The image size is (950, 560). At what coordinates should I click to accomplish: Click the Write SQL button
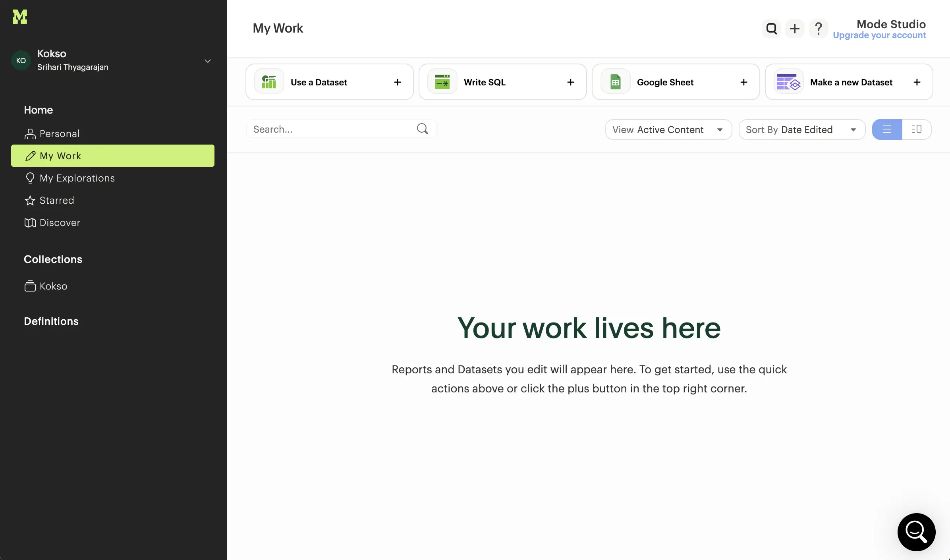tap(503, 82)
